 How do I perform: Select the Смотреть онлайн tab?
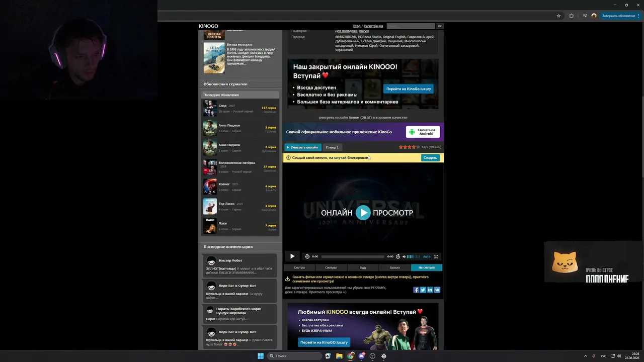[303, 147]
